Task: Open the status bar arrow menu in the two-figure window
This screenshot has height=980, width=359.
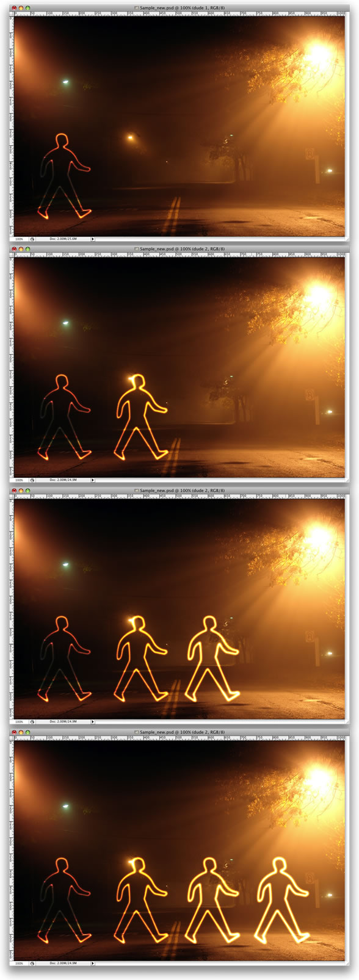Action: point(93,480)
